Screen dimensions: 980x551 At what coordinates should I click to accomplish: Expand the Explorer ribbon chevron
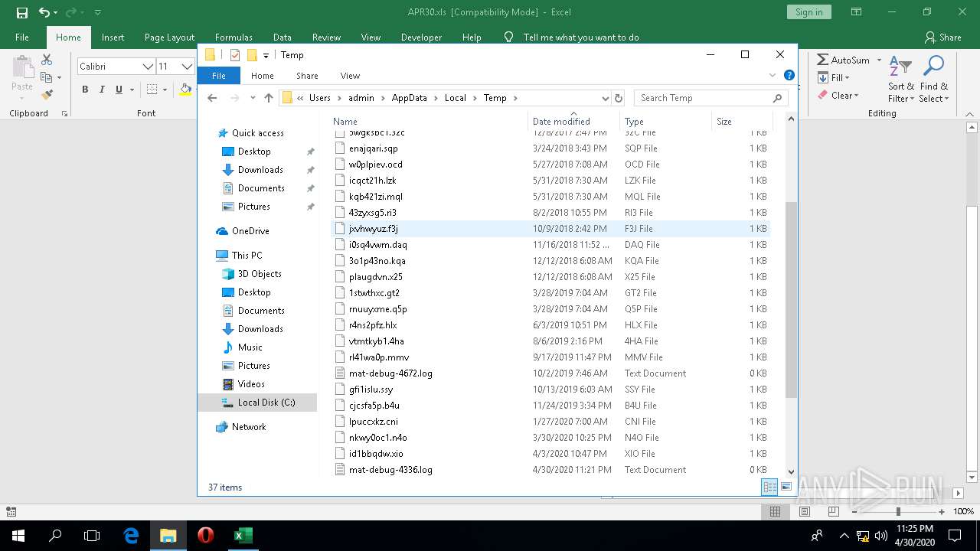772,75
